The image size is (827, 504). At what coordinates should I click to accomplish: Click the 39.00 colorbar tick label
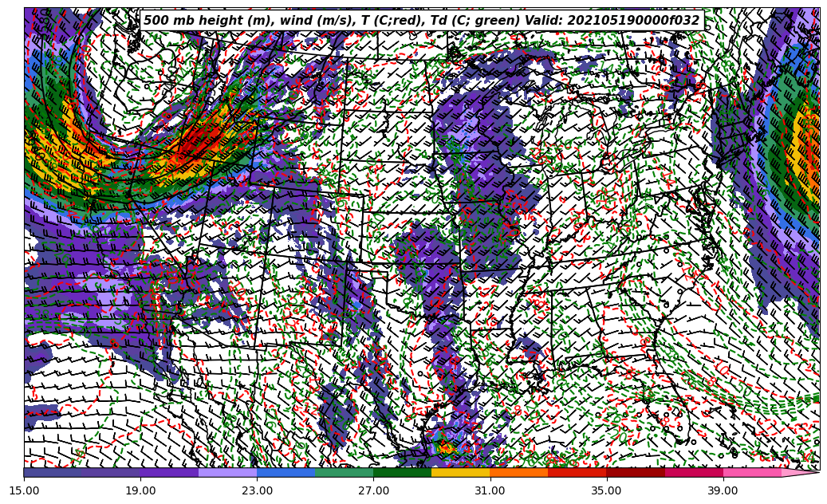pyautogui.click(x=723, y=490)
